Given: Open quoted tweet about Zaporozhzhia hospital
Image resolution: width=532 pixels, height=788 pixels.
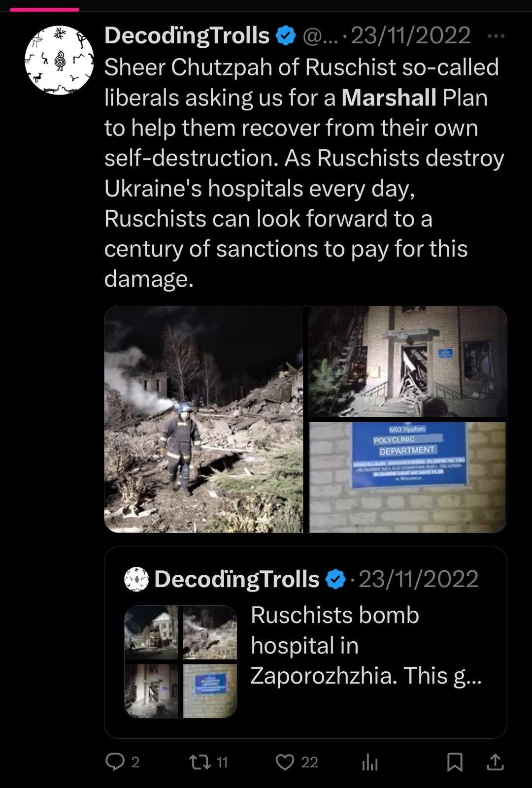Looking at the screenshot, I should pos(305,642).
